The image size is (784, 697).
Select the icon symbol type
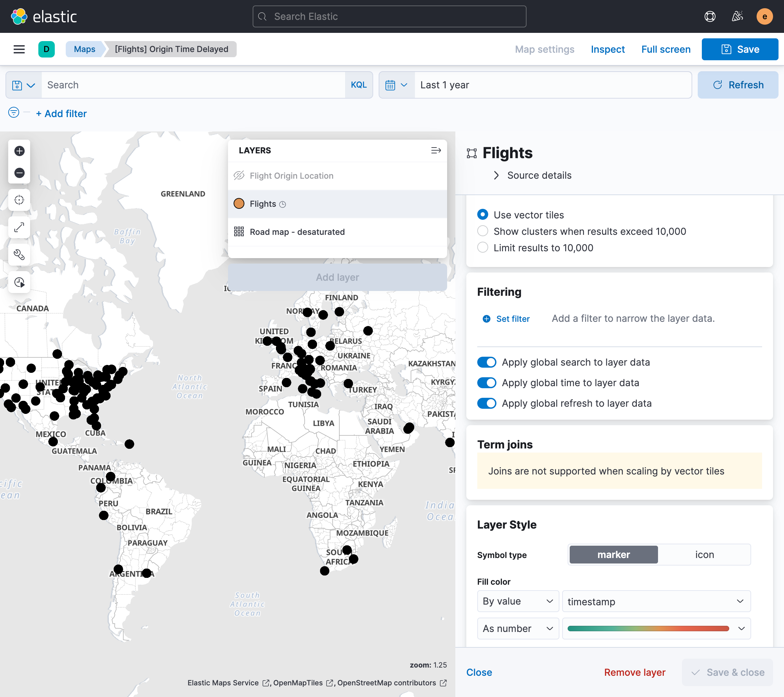pos(704,555)
